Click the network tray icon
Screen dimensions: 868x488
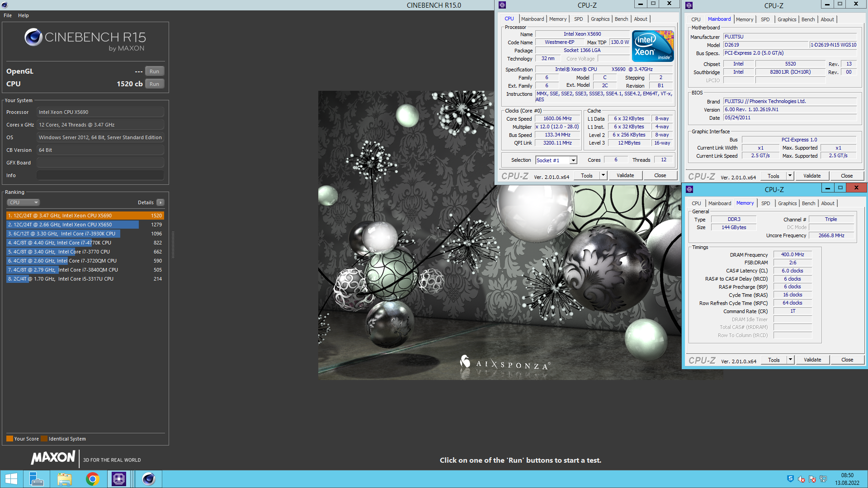tap(823, 479)
